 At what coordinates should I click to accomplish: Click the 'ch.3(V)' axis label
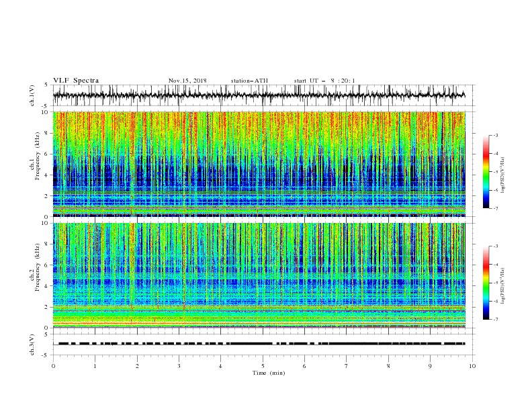[32, 345]
